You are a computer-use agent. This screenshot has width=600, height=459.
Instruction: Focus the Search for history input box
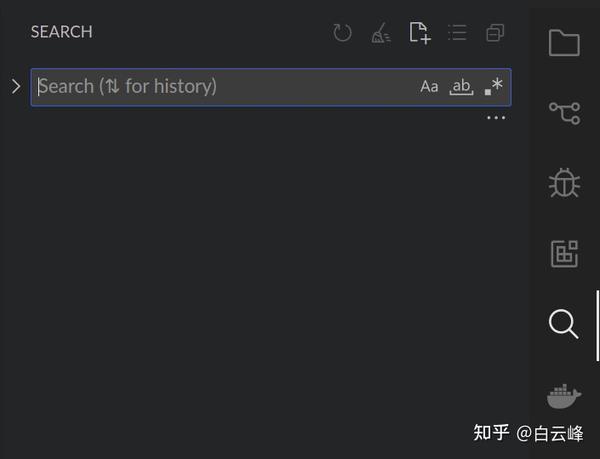pos(271,87)
